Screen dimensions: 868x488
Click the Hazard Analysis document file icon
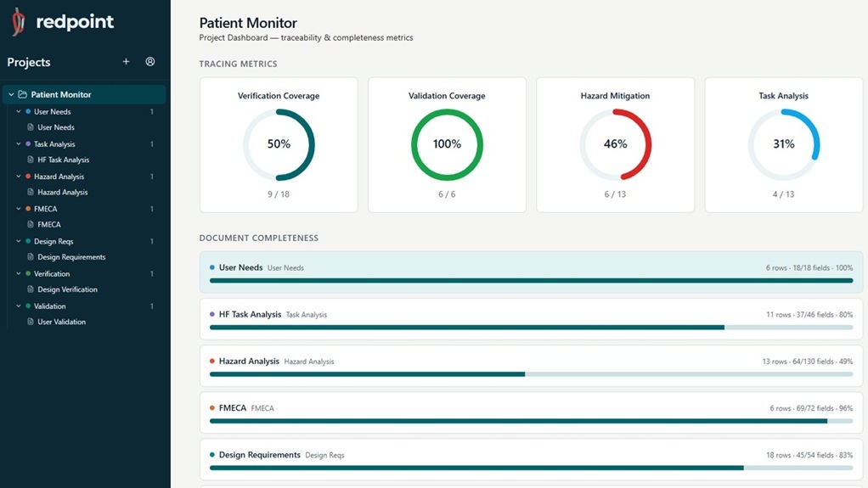coord(31,192)
